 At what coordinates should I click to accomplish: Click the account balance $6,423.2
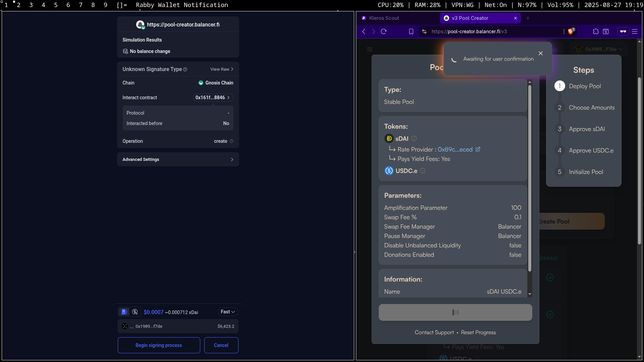pos(226,326)
